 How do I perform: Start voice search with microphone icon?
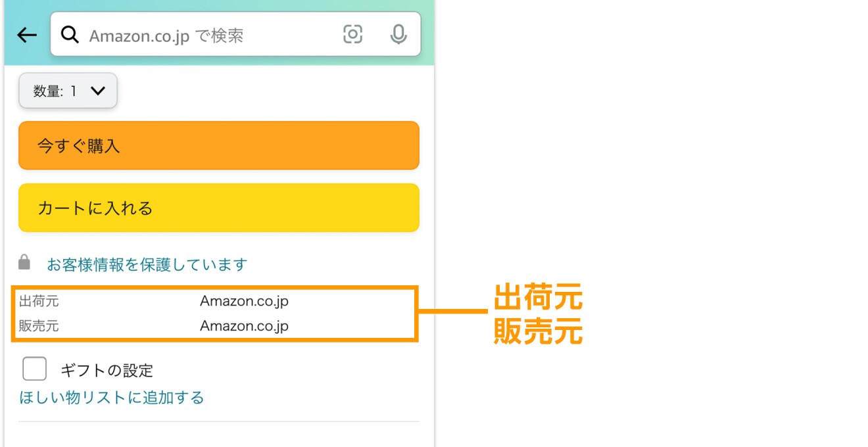[x=398, y=34]
